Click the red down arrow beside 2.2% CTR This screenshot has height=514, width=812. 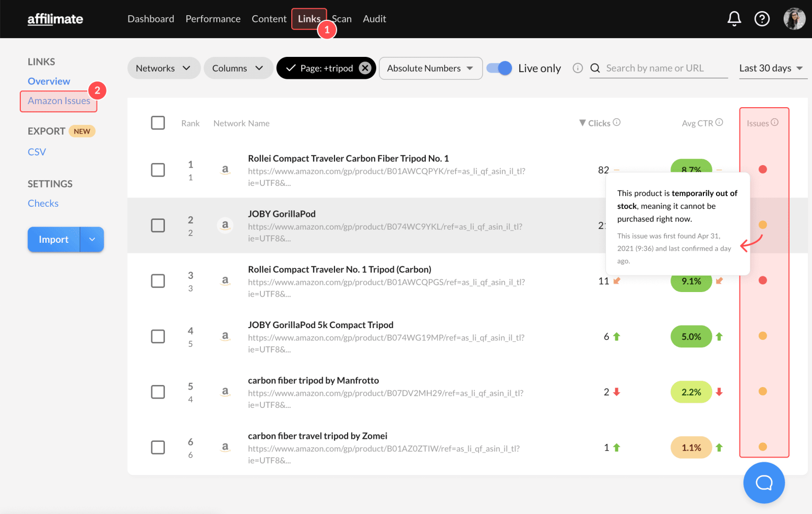pos(719,392)
